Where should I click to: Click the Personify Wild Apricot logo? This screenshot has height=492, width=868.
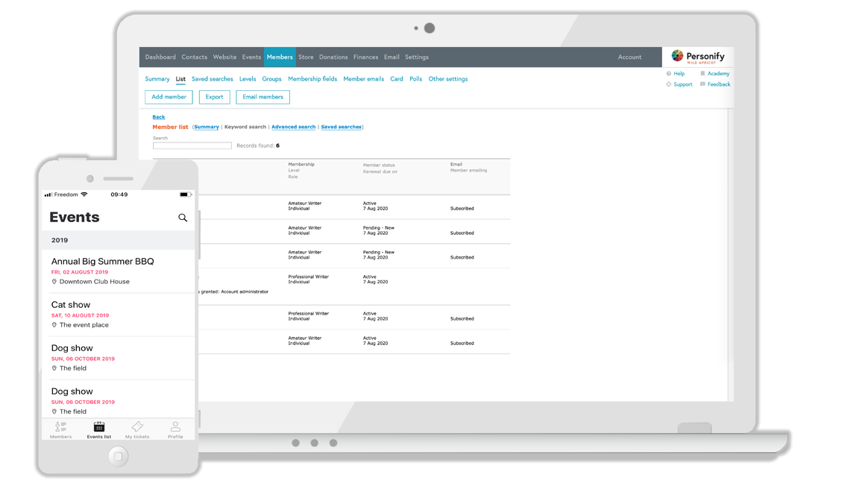pyautogui.click(x=698, y=57)
